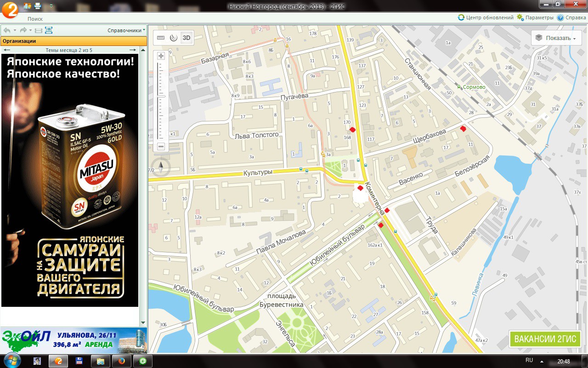The width and height of the screenshot is (588, 368).
Task: Go to next monthly theme with right arrow
Action: pos(132,50)
